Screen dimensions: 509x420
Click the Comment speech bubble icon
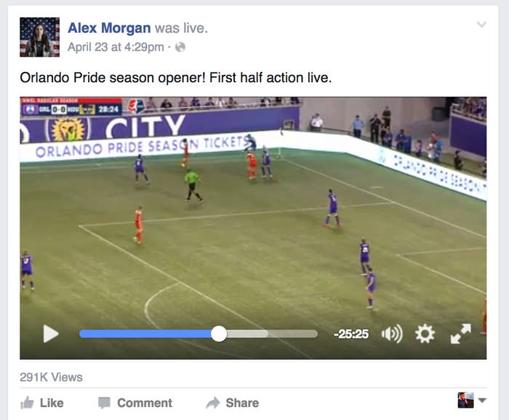[x=104, y=403]
